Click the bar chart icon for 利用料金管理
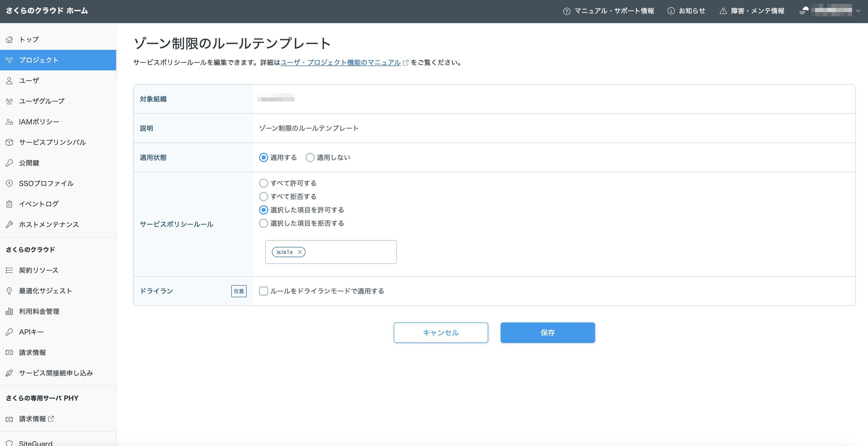This screenshot has height=446, width=868. tap(10, 311)
